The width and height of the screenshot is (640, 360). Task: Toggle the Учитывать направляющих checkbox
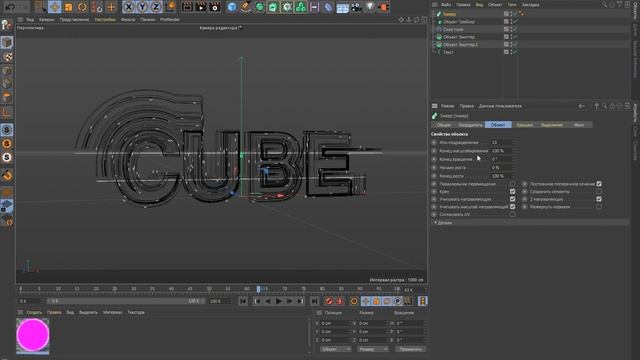click(x=512, y=199)
